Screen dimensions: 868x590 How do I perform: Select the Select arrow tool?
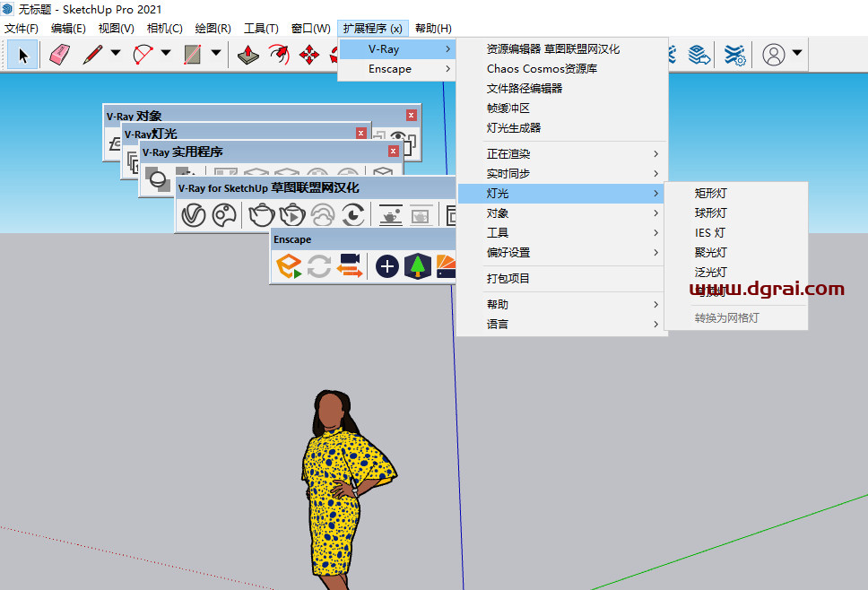click(22, 54)
